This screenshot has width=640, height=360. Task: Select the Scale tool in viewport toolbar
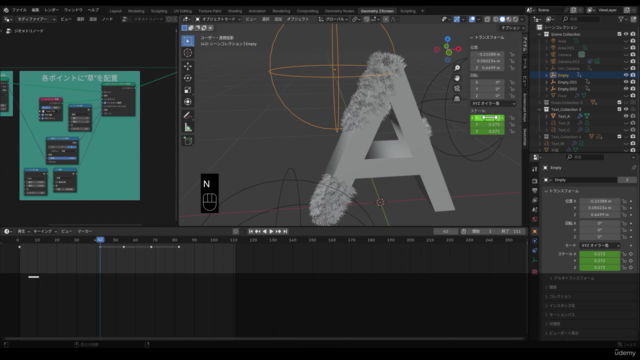pyautogui.click(x=188, y=90)
